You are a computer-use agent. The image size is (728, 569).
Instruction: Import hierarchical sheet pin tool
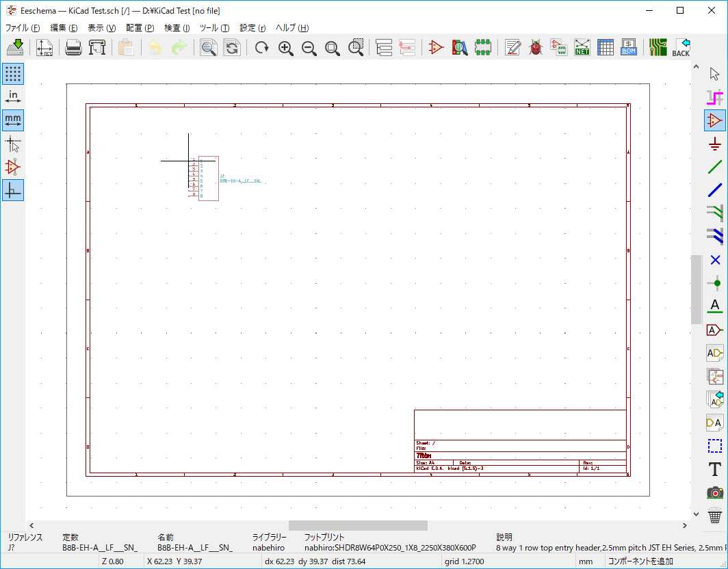(715, 399)
